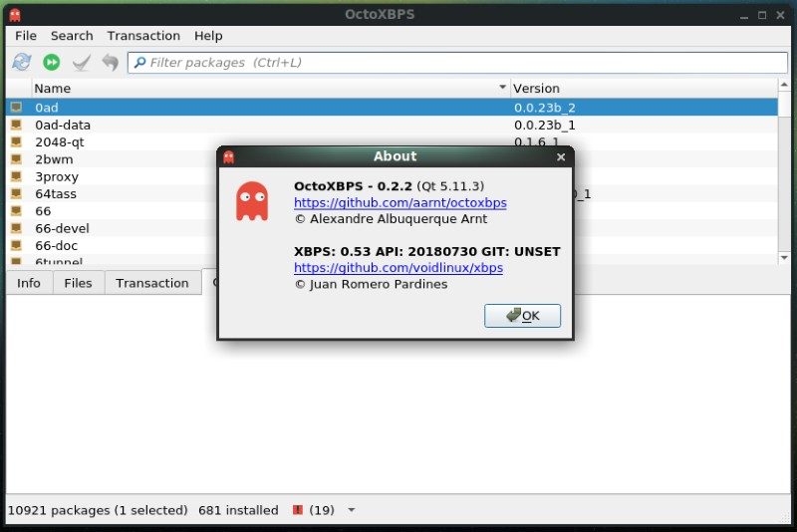Screen dimensions: 797x532
Task: Click the Rollback undo arrow icon
Action: tap(110, 62)
